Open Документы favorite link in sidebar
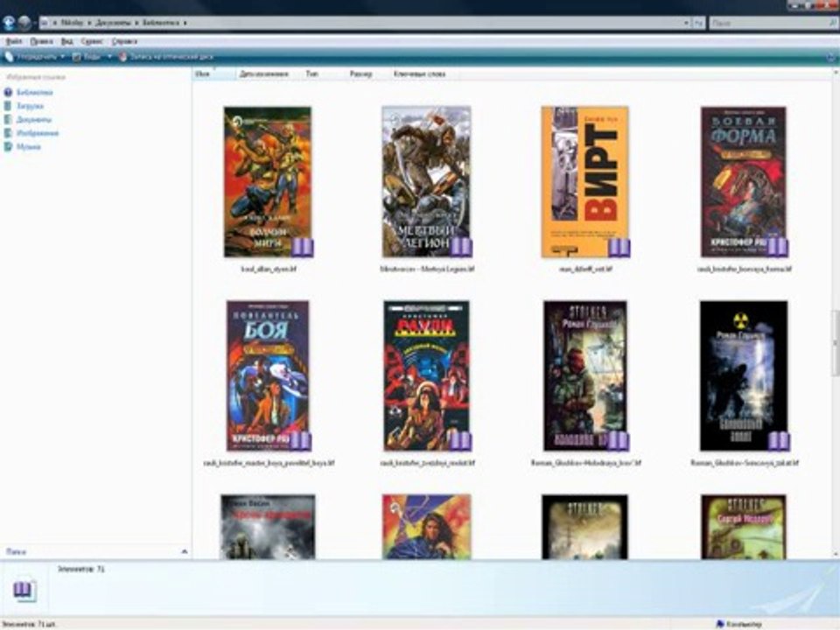This screenshot has height=630, width=840. coord(34,120)
